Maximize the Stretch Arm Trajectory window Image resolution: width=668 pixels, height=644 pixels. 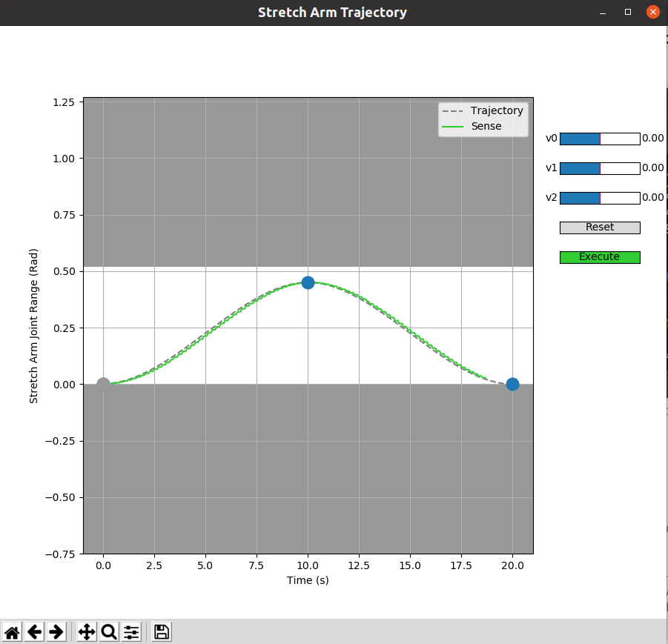coord(627,12)
